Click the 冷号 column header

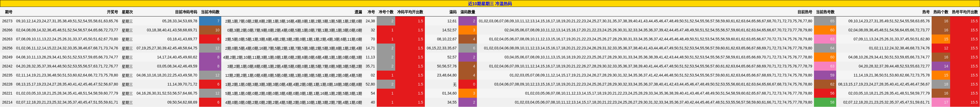coord(371,12)
